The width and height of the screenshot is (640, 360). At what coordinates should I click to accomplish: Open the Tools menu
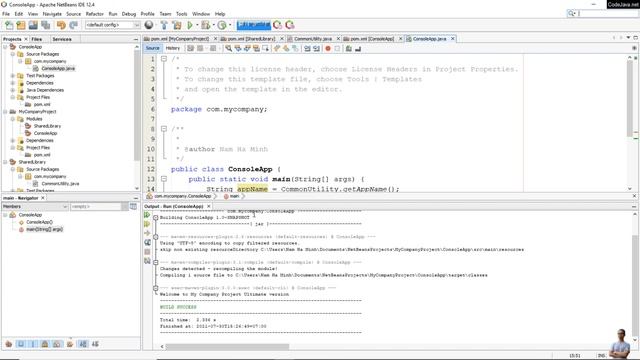(x=182, y=14)
